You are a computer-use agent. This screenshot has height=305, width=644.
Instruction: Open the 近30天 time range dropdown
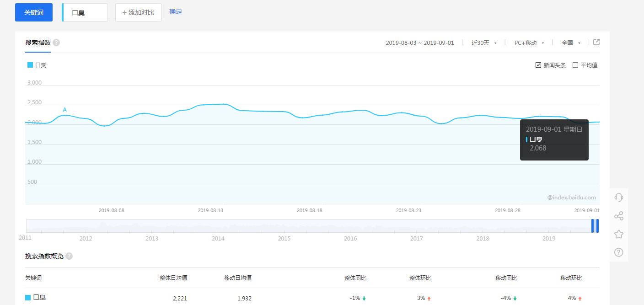click(x=484, y=43)
